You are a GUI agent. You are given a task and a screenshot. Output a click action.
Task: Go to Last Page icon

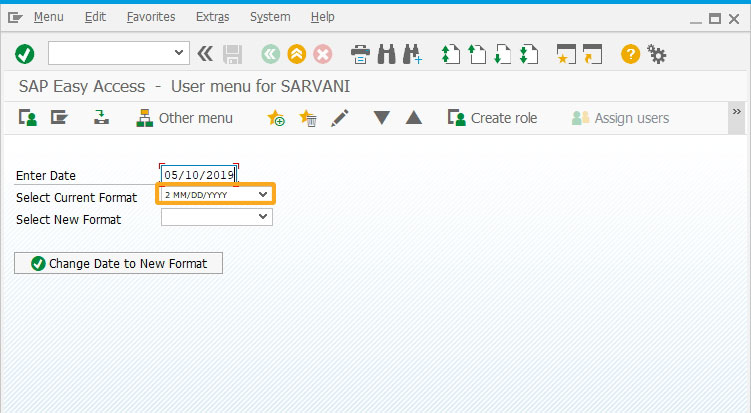[529, 54]
